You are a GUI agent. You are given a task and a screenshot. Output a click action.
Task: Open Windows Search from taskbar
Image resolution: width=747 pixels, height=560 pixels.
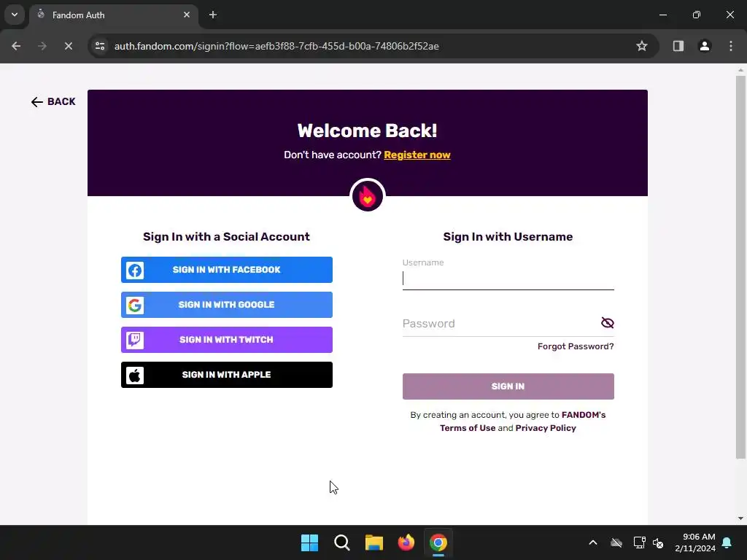coord(342,542)
